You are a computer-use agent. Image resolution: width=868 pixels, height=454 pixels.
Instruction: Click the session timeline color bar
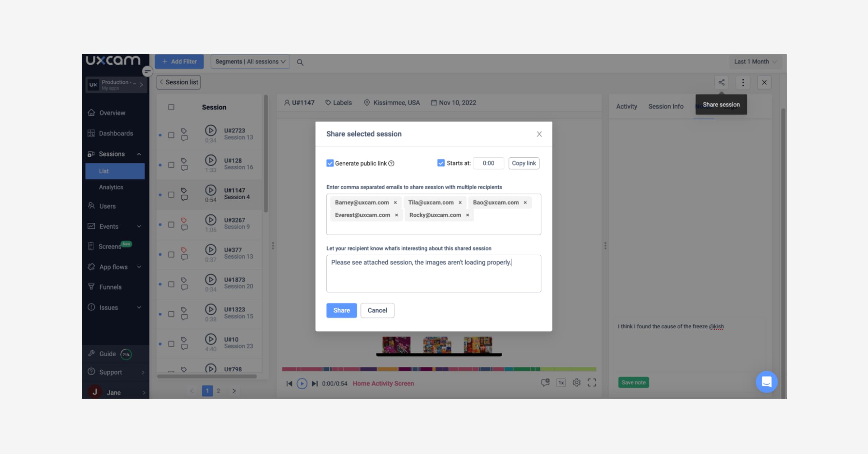point(439,369)
